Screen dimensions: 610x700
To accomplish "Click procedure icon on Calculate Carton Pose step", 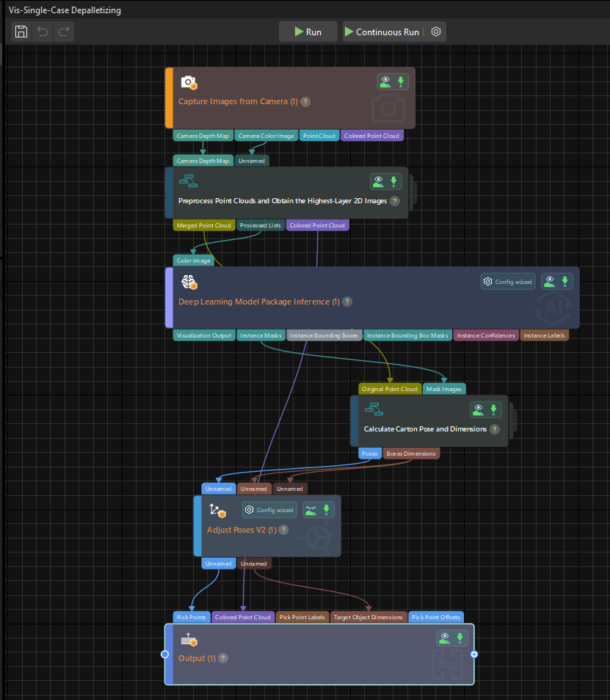I will (374, 409).
